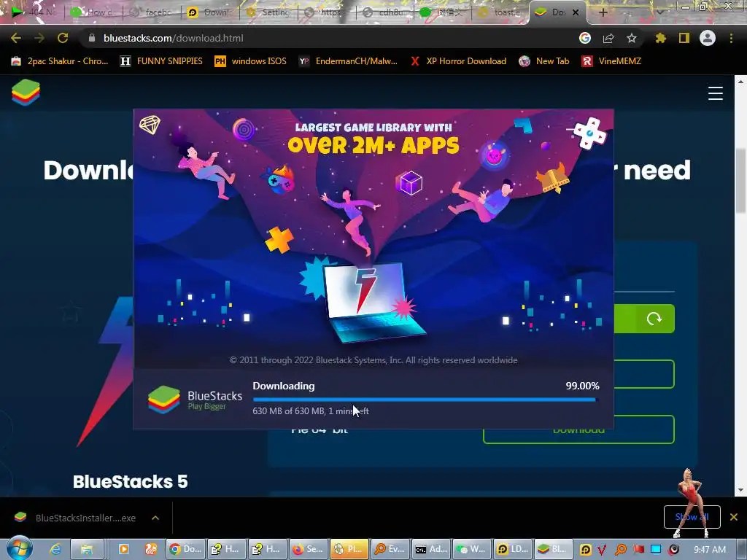Bookmark this page with the star icon
This screenshot has width=747, height=560.
point(632,38)
